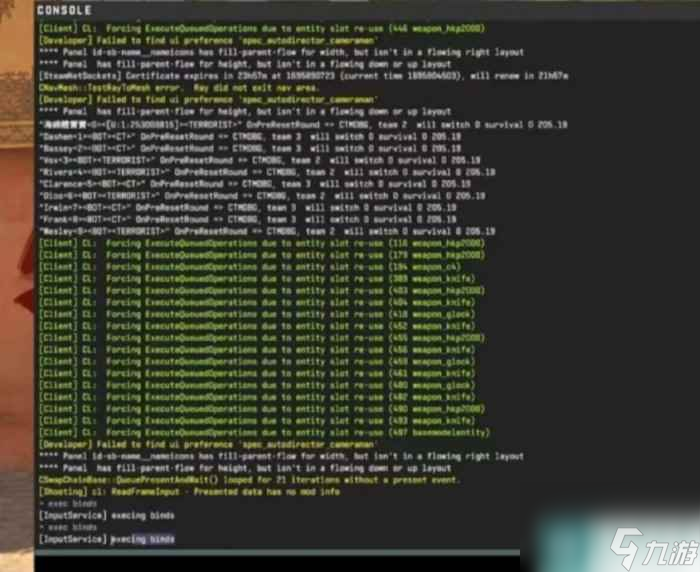Click first 'exec binds' command echo line

[x=68, y=504]
